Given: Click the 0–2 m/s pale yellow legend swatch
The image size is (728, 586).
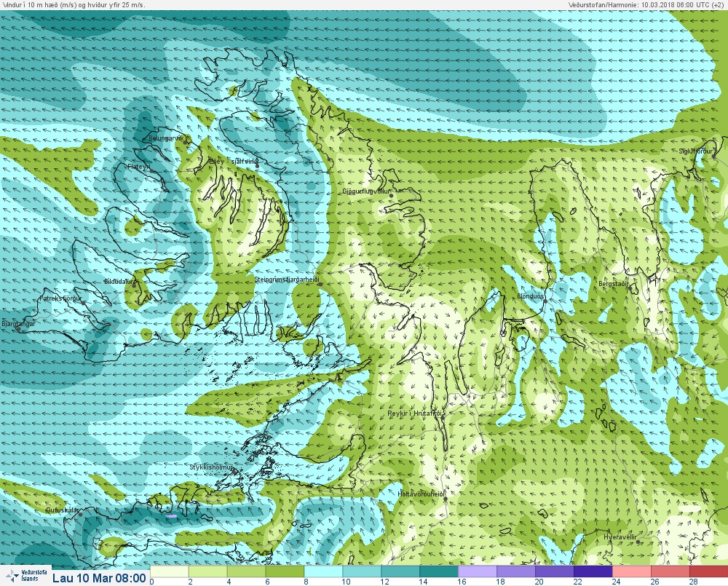Looking at the screenshot, I should (170, 571).
